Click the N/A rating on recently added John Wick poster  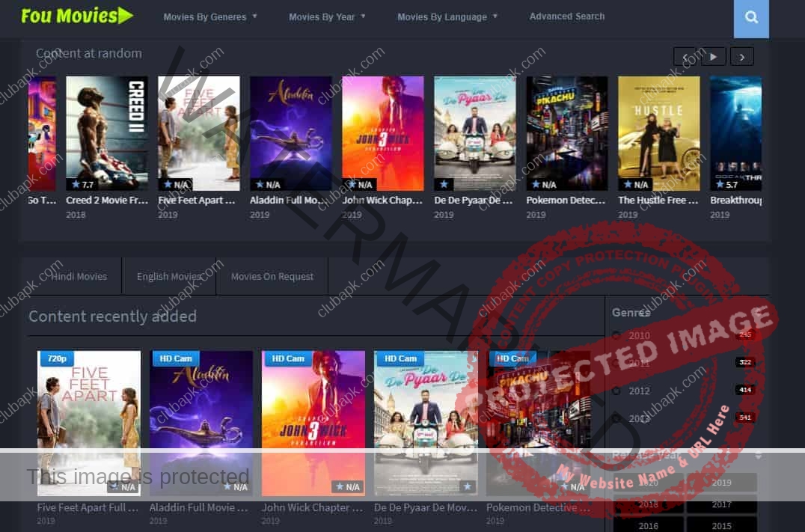click(x=348, y=486)
